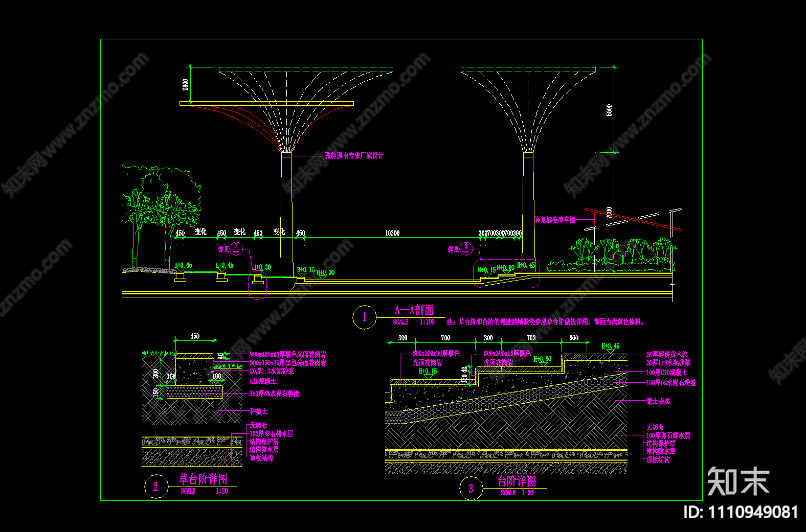Click the 草台阶详图 detail title
Image resolution: width=806 pixels, height=532 pixels.
pos(203,479)
